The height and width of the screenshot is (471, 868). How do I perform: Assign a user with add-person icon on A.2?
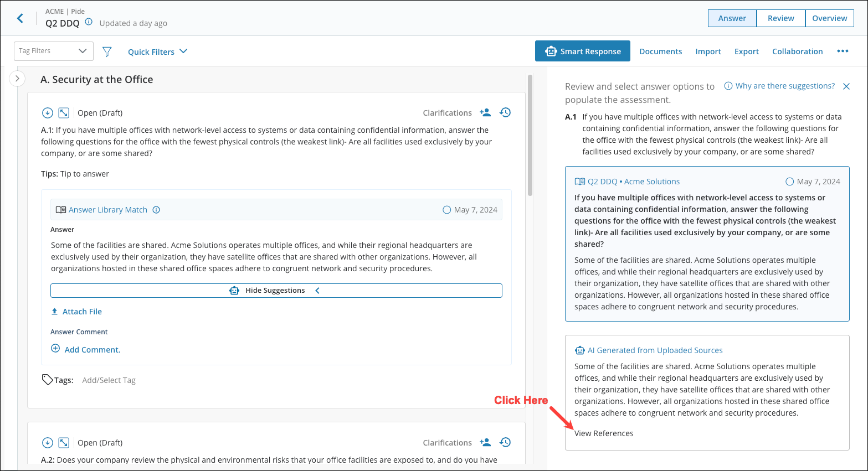click(485, 442)
